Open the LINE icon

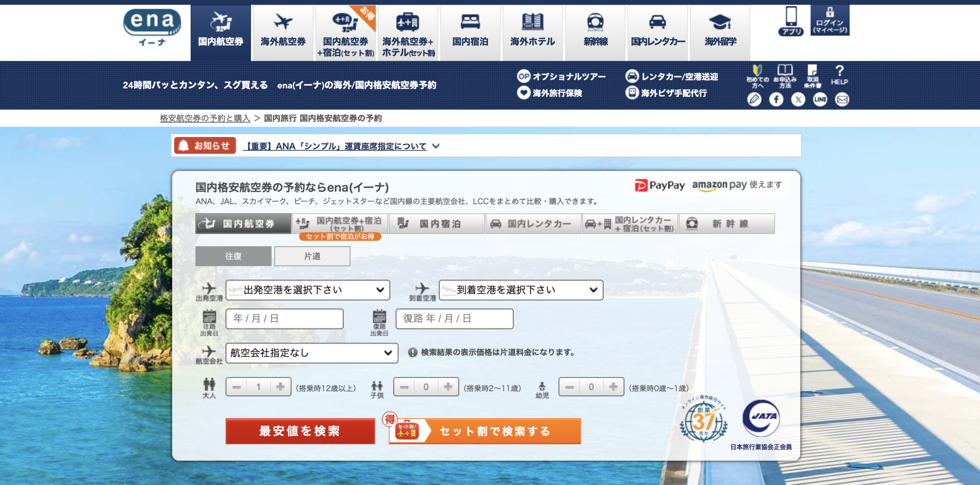click(820, 100)
